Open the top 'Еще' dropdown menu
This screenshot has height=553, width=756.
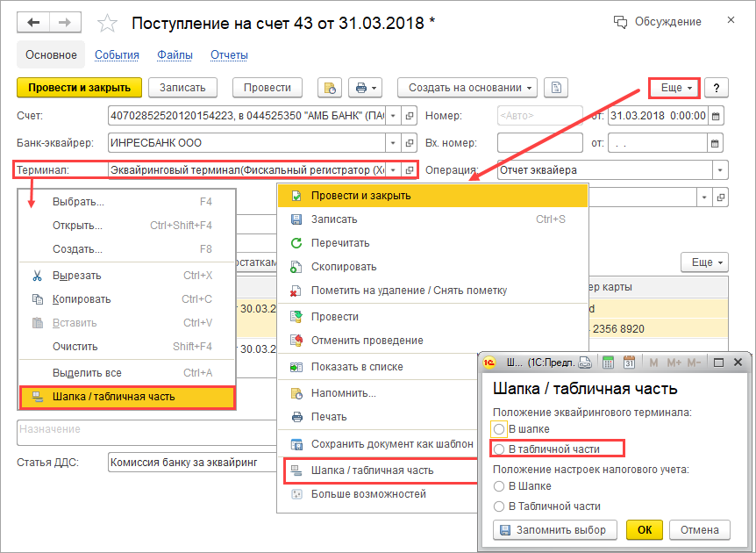pos(674,88)
